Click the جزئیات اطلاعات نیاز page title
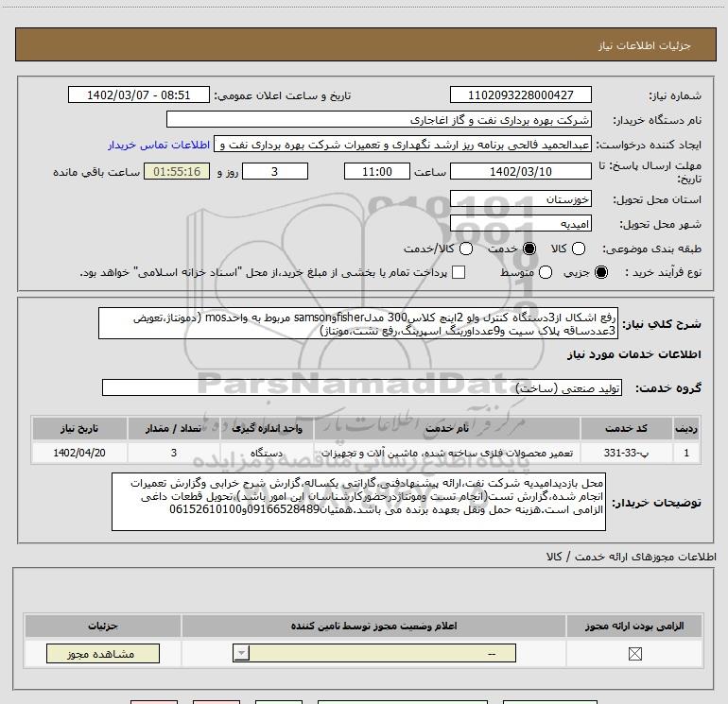The image size is (728, 704). point(644,45)
